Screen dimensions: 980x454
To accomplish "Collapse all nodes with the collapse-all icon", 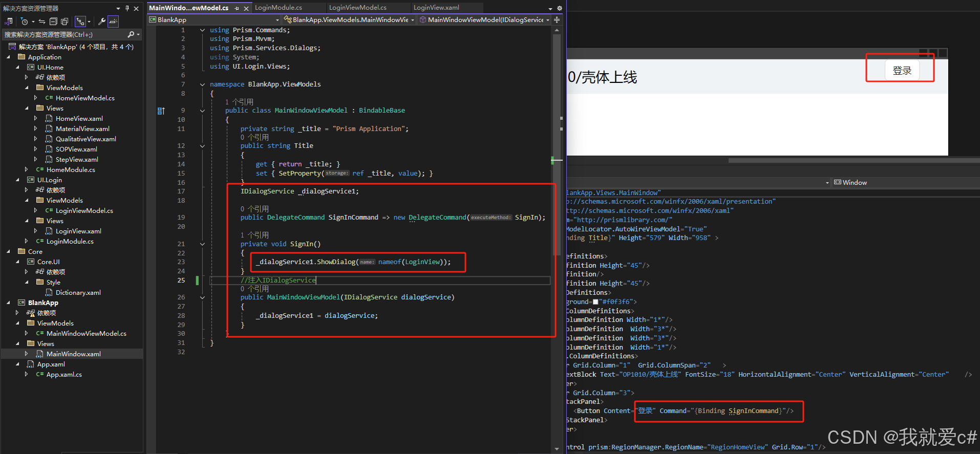I will [x=53, y=21].
